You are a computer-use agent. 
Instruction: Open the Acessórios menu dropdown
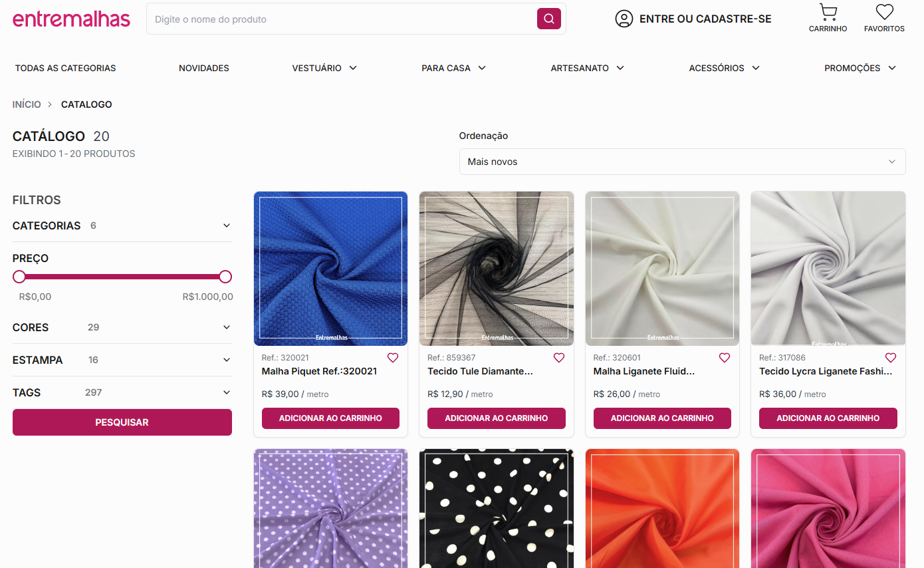pyautogui.click(x=724, y=68)
